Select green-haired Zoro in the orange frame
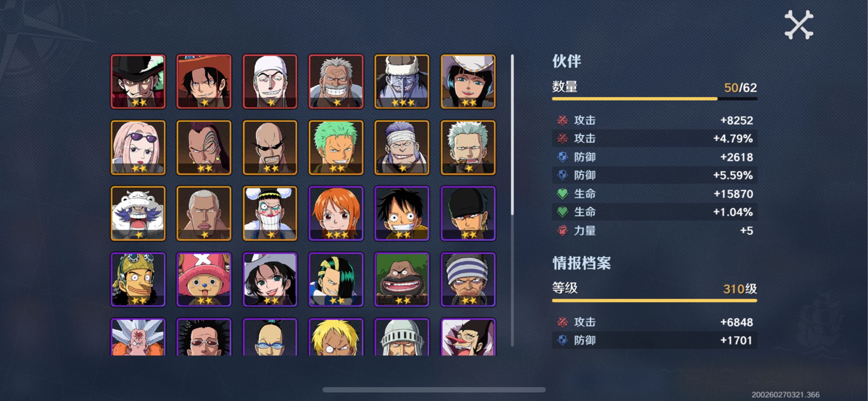Screen dimensions: 868x401 [x=336, y=147]
